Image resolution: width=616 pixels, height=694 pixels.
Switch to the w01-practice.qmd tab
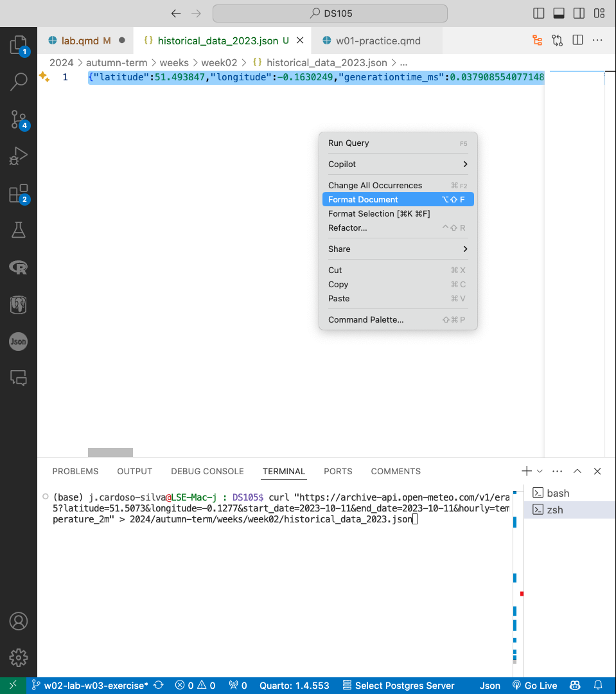[378, 40]
